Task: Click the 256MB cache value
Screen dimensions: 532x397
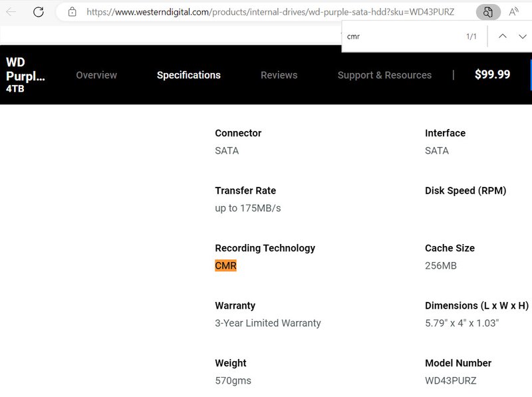Action: [x=441, y=265]
